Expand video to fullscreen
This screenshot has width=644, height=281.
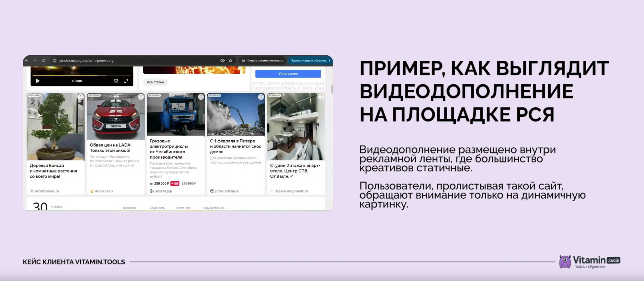pos(126,81)
